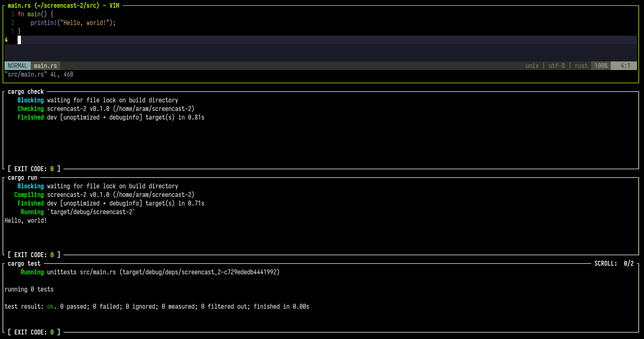
Task: Click the NORMAL mode indicator in status line
Action: pyautogui.click(x=18, y=66)
